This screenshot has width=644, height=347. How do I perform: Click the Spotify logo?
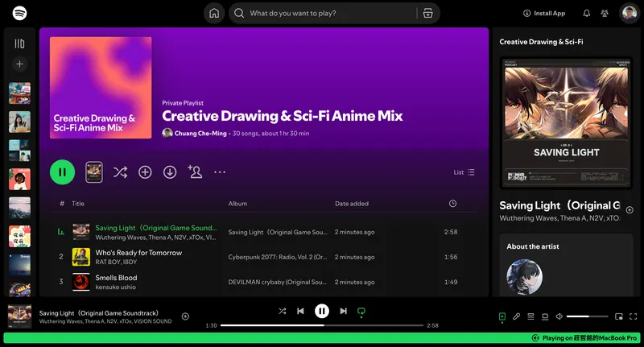click(x=19, y=13)
